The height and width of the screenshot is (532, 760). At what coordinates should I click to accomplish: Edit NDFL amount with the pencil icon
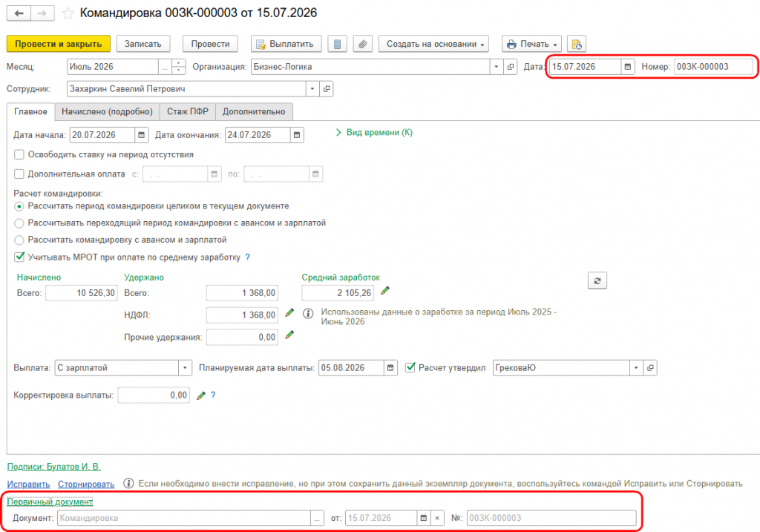pyautogui.click(x=289, y=313)
